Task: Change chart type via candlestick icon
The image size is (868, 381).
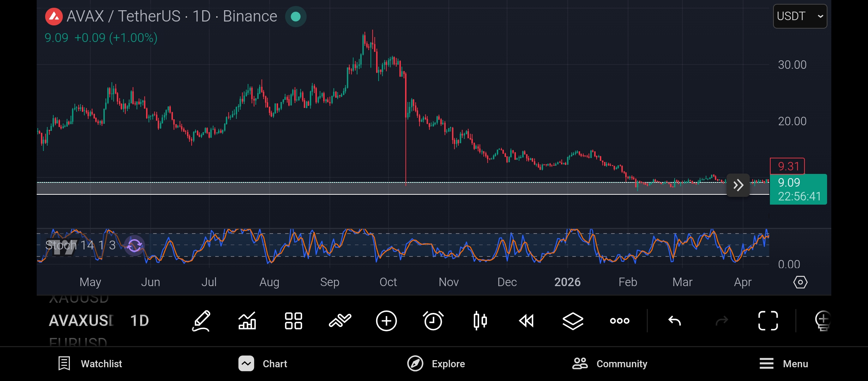Action: click(x=480, y=321)
